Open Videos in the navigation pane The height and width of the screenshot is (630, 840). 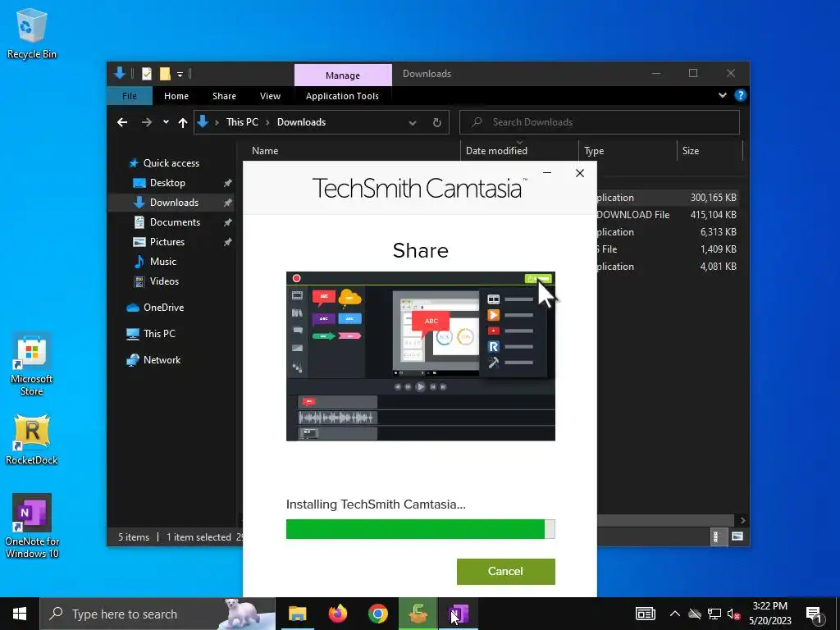point(164,281)
